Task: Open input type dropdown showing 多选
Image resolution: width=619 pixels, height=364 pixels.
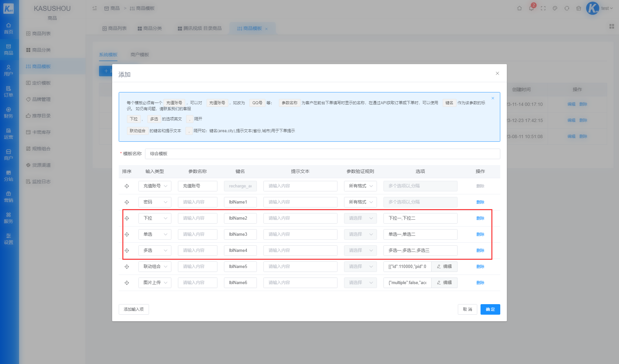Action: coord(155,251)
